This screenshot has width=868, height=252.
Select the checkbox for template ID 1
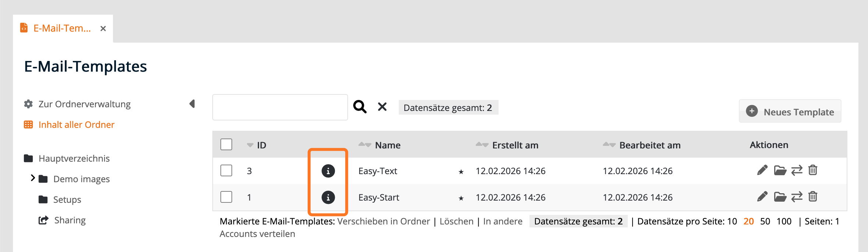pos(226,197)
